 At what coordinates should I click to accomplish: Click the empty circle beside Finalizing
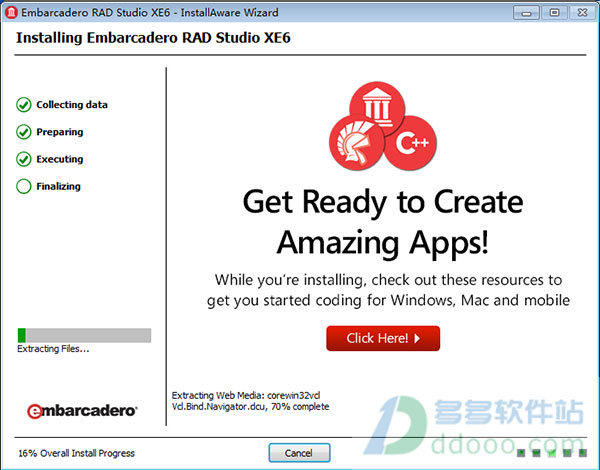click(24, 186)
